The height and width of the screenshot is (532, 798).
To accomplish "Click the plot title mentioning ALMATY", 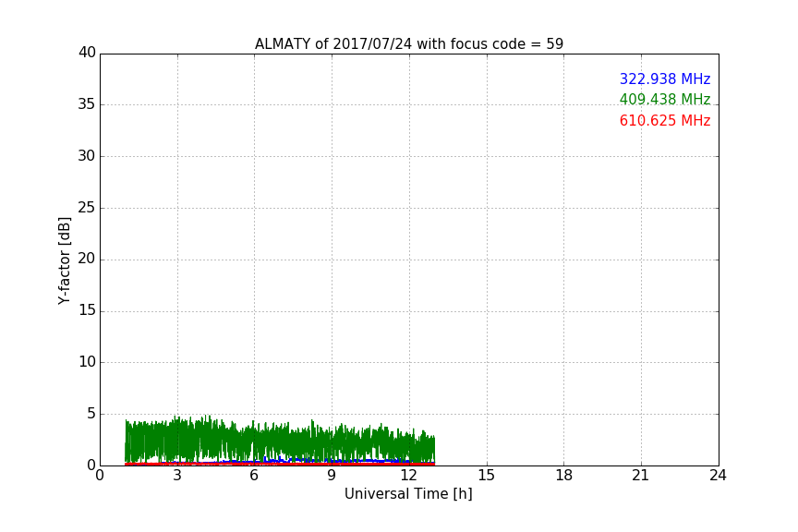I will click(x=409, y=44).
